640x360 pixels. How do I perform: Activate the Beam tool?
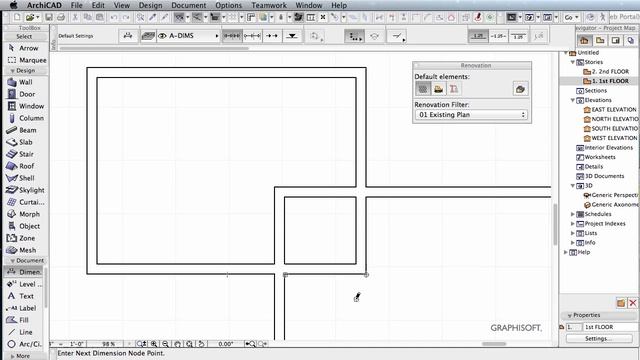[22, 130]
